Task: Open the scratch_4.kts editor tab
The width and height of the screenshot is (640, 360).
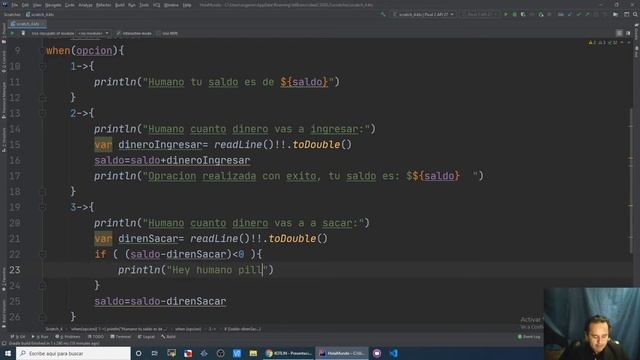Action: pyautogui.click(x=27, y=24)
